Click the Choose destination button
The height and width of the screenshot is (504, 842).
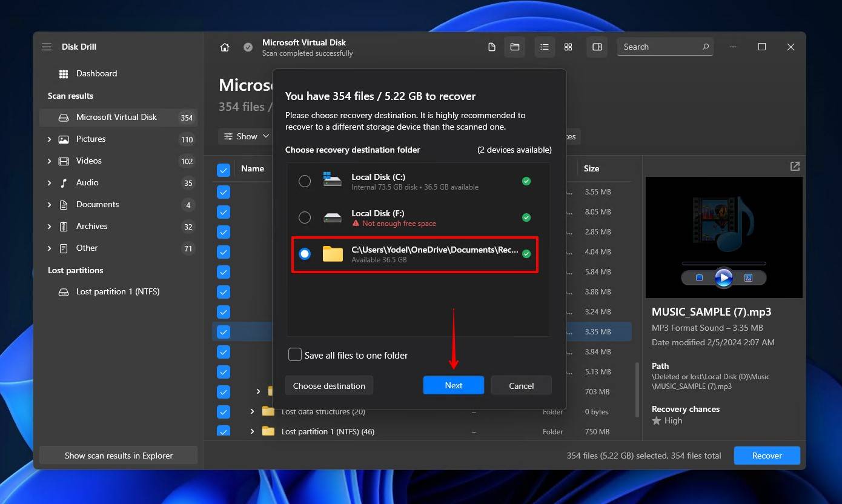point(329,385)
